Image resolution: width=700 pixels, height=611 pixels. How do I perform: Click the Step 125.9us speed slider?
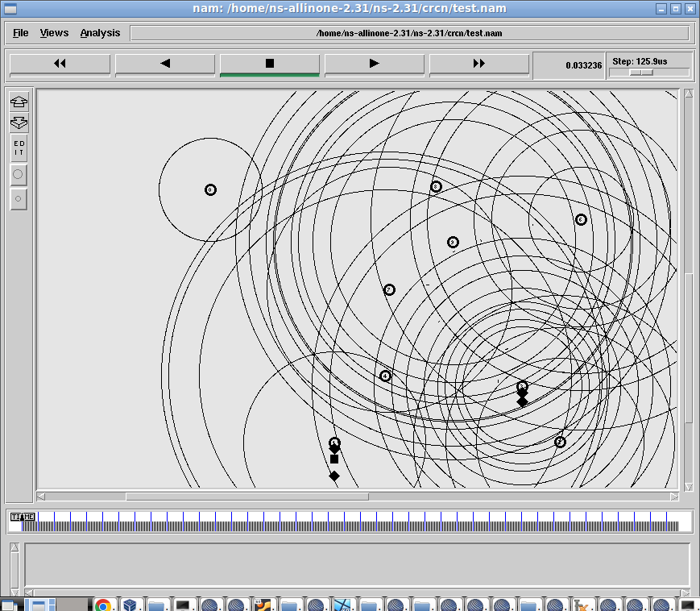[649, 73]
